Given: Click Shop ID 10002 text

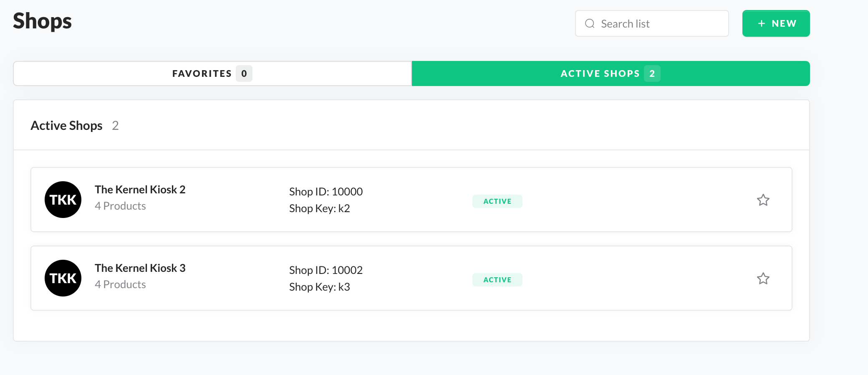Looking at the screenshot, I should [325, 270].
